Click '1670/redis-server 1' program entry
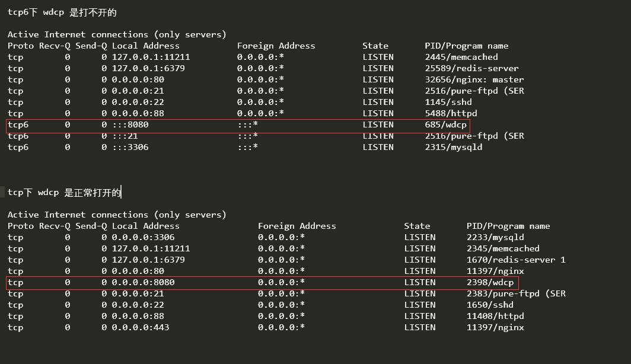 [517, 260]
